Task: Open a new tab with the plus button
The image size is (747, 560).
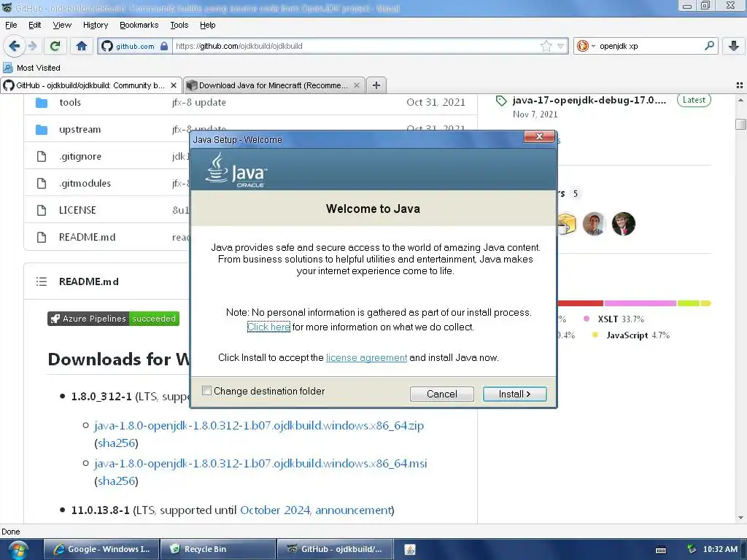Action: coord(376,85)
